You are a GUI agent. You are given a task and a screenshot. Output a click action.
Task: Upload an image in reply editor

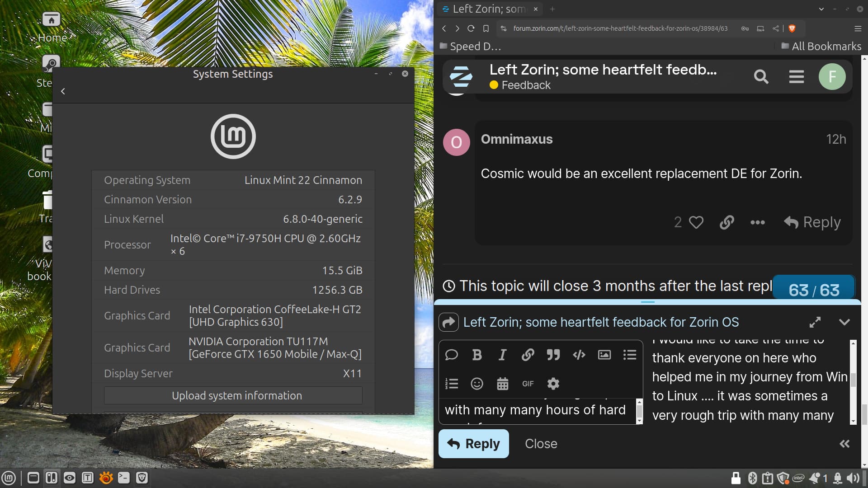pos(604,355)
